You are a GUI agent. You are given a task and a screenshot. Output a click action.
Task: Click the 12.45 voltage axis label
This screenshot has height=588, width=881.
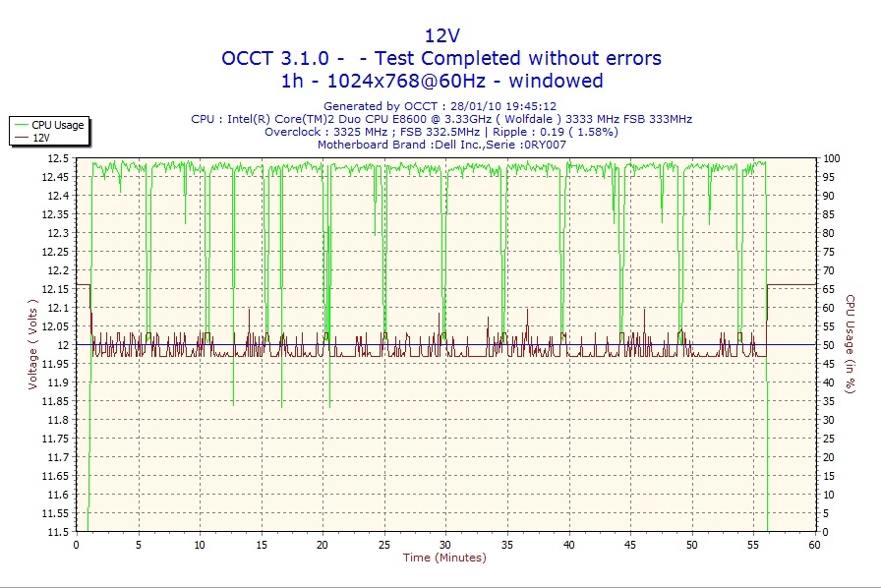tap(55, 177)
